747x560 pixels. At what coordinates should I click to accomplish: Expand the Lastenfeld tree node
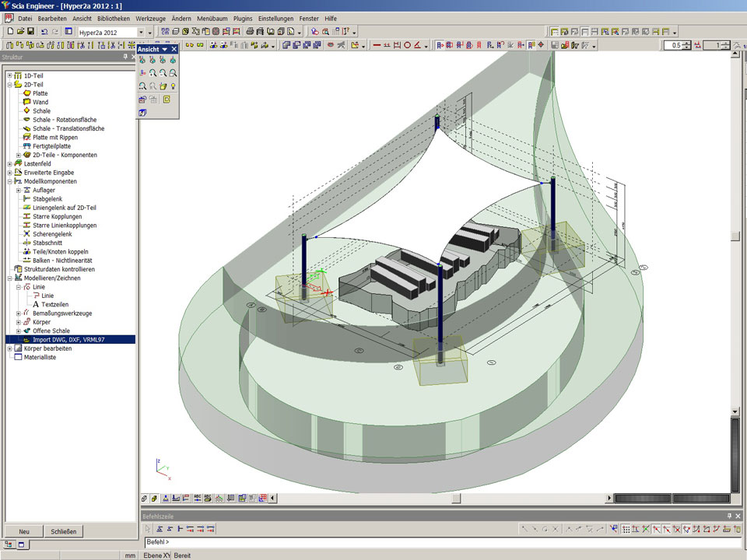[9, 164]
